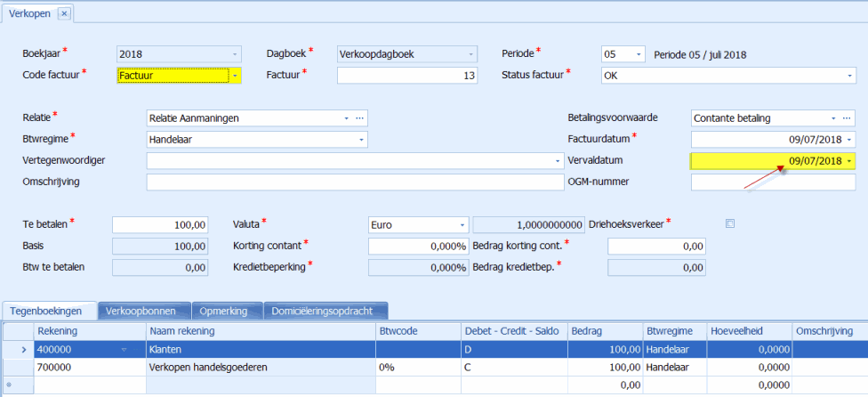This screenshot has width=868, height=397.
Task: Expand the Status factuur dropdown
Action: [x=848, y=76]
